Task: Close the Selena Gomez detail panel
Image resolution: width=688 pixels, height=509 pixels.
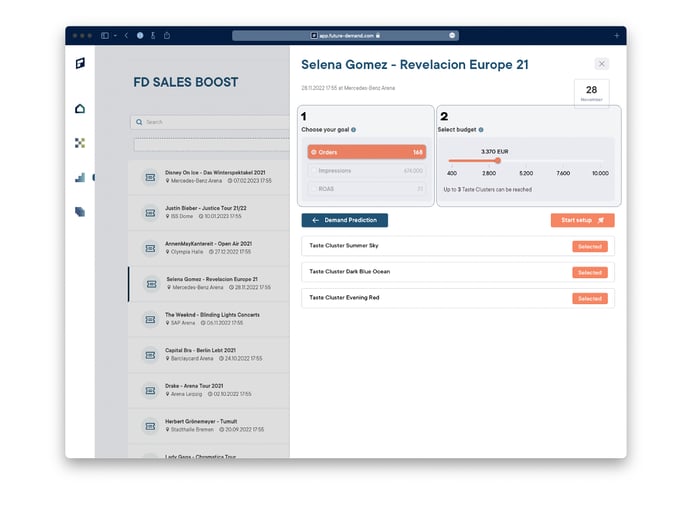Action: pyautogui.click(x=602, y=64)
